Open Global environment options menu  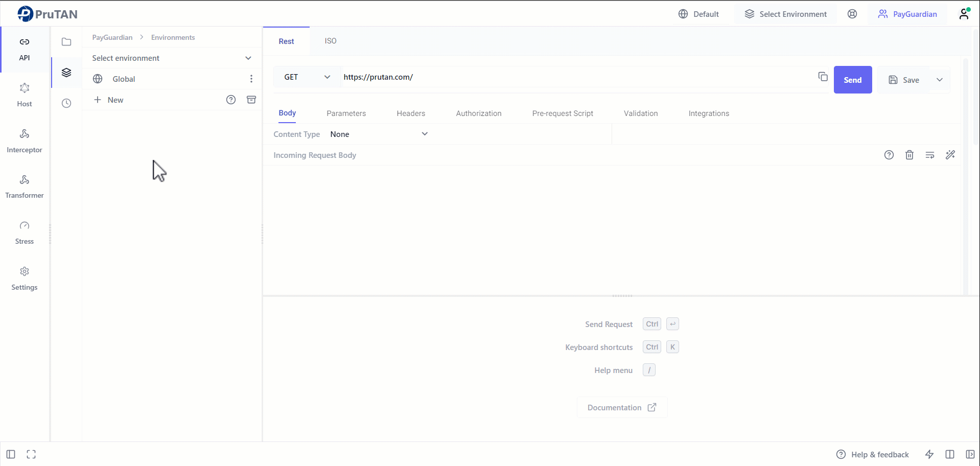[251, 79]
